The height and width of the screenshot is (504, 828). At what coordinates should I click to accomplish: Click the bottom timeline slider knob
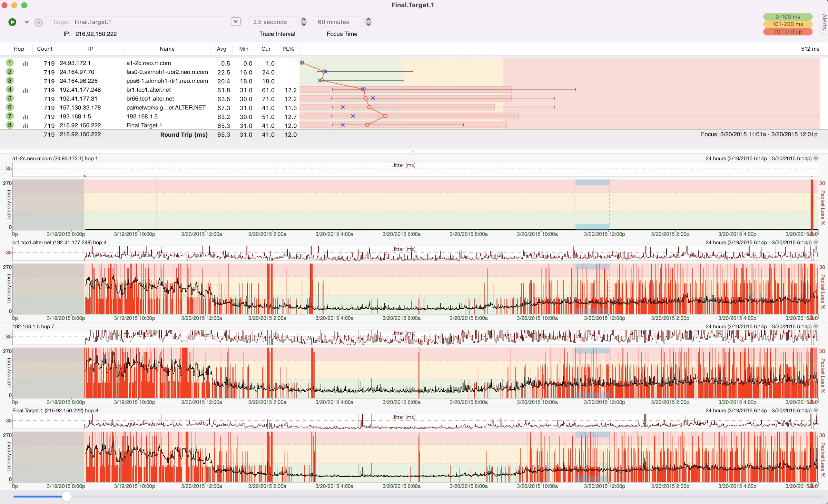tap(67, 497)
